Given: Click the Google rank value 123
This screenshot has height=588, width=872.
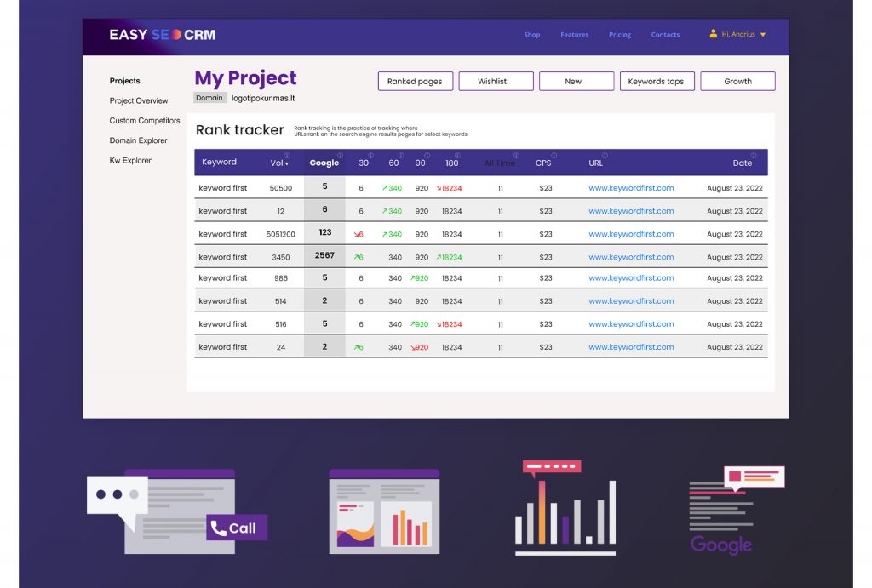Looking at the screenshot, I should pos(325,232).
